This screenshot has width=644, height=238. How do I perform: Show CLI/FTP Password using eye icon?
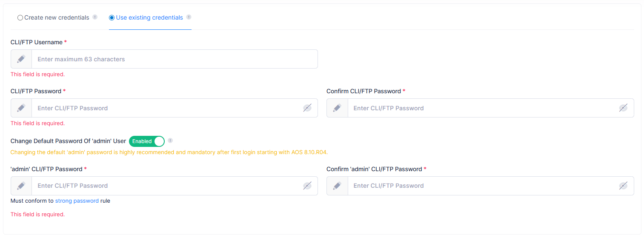(x=307, y=108)
